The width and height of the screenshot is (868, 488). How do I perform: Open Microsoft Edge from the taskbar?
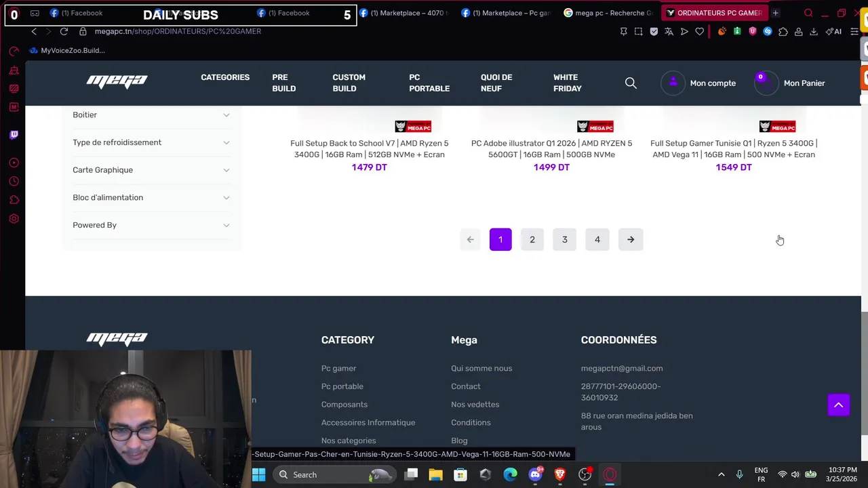(x=510, y=474)
